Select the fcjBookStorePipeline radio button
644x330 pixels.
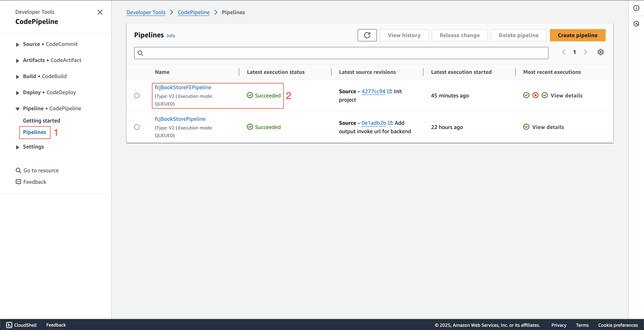coord(137,127)
